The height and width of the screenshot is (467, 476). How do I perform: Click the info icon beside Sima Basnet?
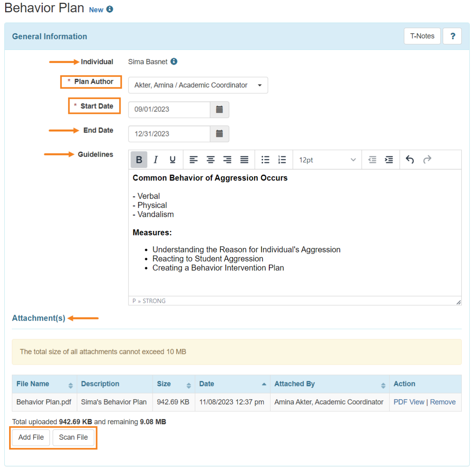click(174, 61)
